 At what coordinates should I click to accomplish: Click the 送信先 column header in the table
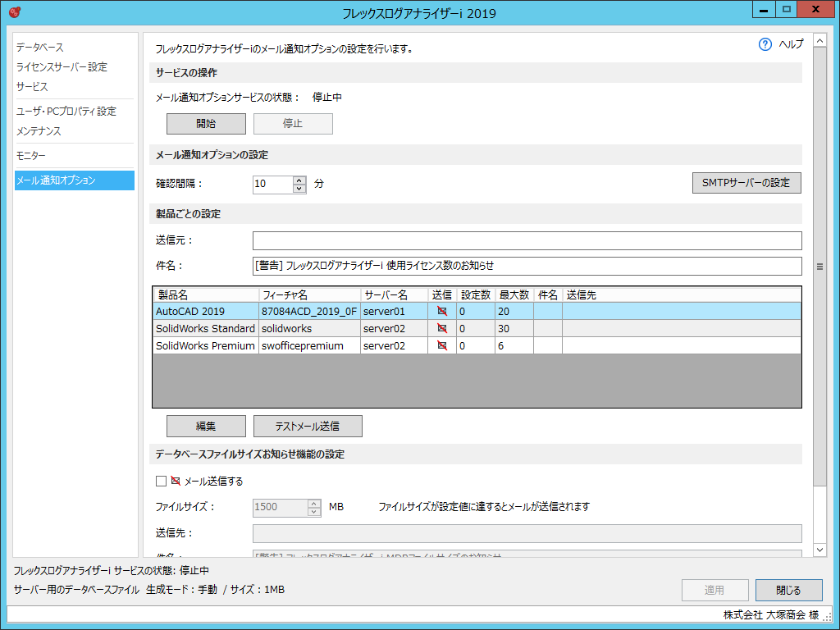[x=682, y=294]
